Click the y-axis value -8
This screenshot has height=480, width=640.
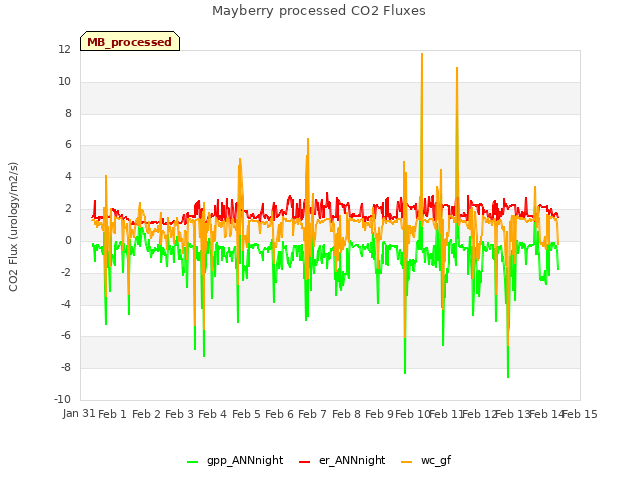pyautogui.click(x=66, y=367)
